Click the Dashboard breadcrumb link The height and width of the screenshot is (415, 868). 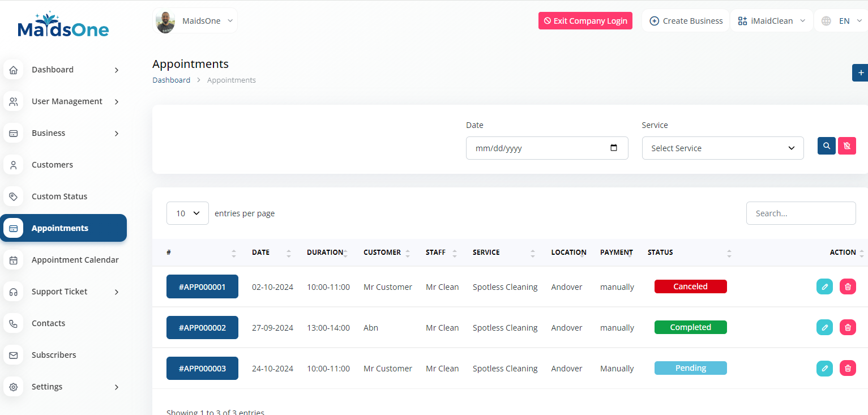171,80
